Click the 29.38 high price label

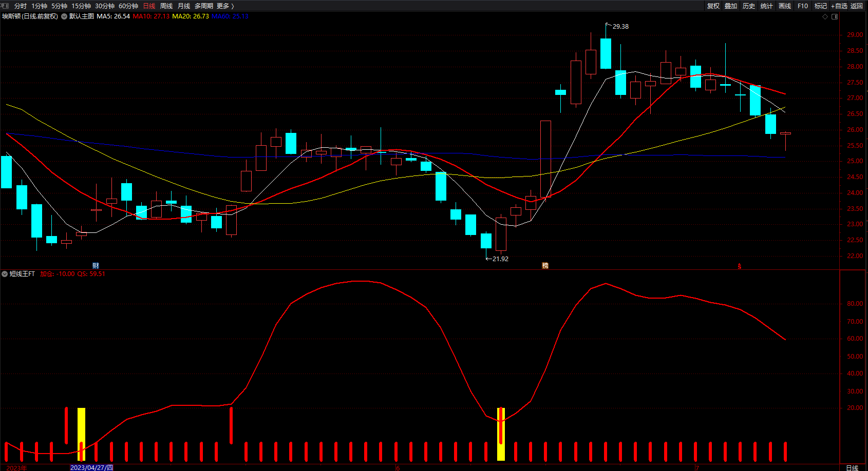[x=620, y=27]
